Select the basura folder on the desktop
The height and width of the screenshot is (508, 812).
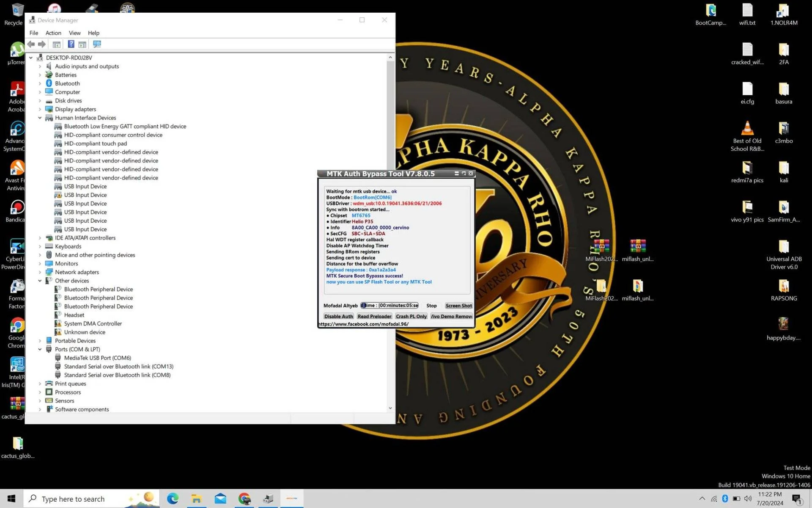tap(784, 93)
